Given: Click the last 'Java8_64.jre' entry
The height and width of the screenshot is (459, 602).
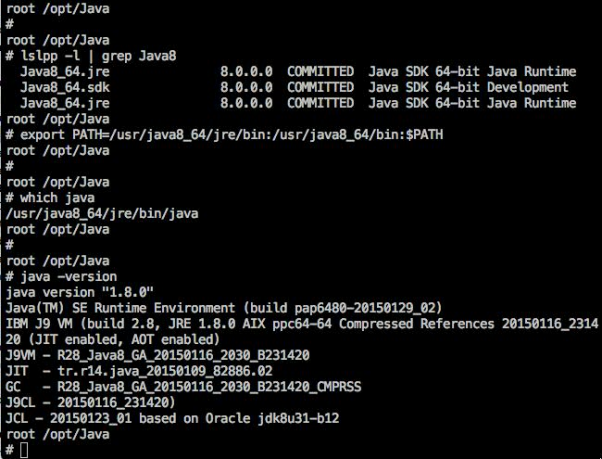Looking at the screenshot, I should tap(65, 103).
